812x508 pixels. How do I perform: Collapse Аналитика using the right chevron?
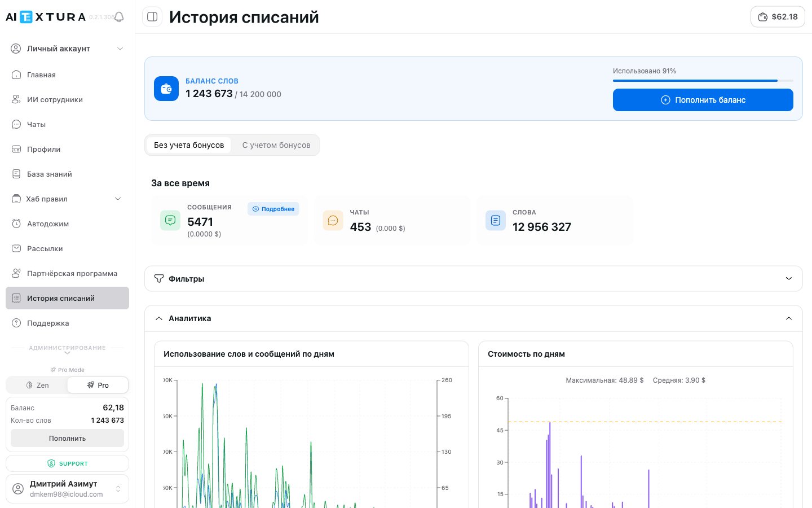coord(789,318)
